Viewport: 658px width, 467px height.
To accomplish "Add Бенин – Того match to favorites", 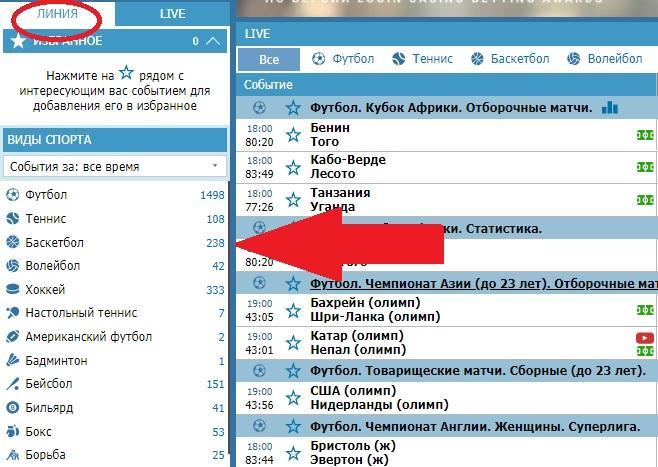I will coord(293,136).
